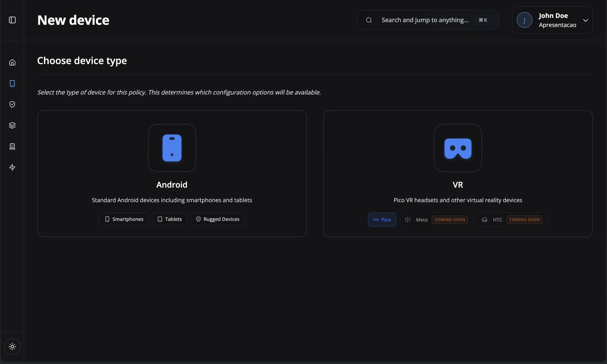Viewport: 607px width, 364px height.
Task: Focus the search and jump field
Action: pos(425,20)
